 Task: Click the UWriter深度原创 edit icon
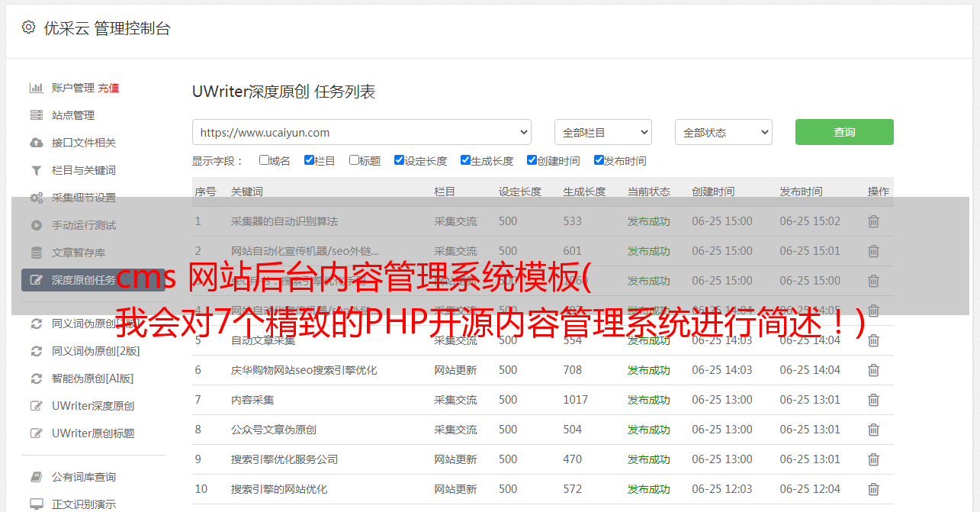tap(36, 406)
